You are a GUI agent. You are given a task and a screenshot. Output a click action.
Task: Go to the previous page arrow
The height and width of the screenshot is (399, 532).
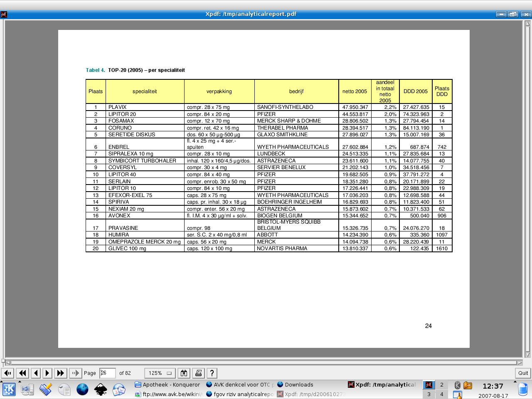(36, 373)
